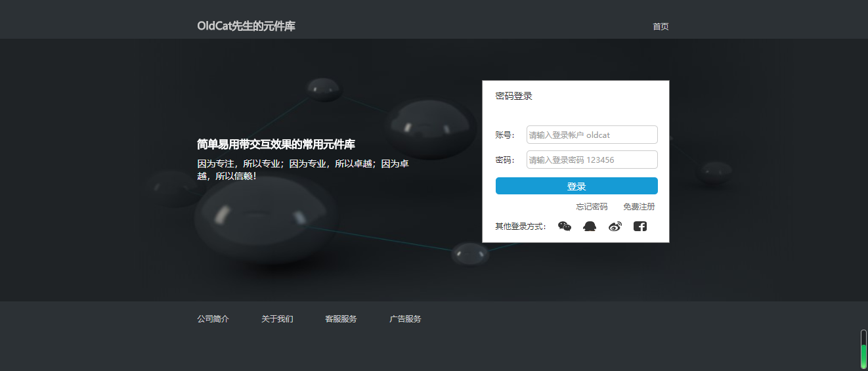Open the 公司简介 footer link
Image resolution: width=868 pixels, height=371 pixels.
click(213, 319)
